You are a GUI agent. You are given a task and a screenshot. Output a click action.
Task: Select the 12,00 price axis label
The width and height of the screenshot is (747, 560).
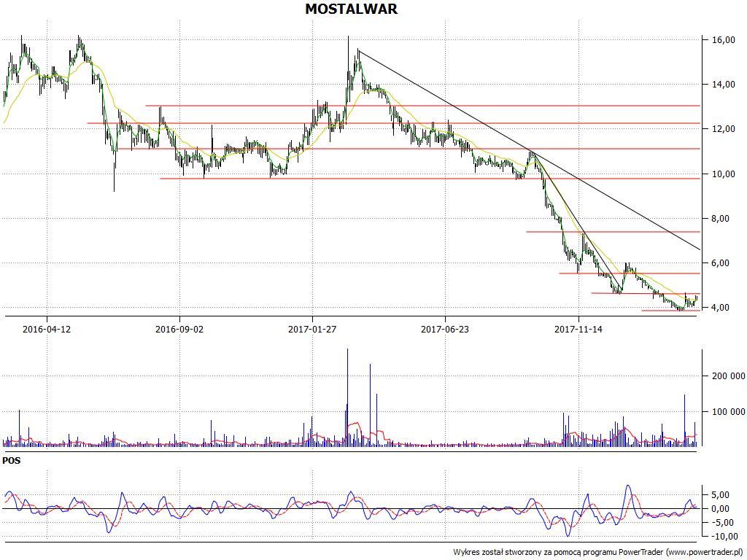[x=723, y=129]
